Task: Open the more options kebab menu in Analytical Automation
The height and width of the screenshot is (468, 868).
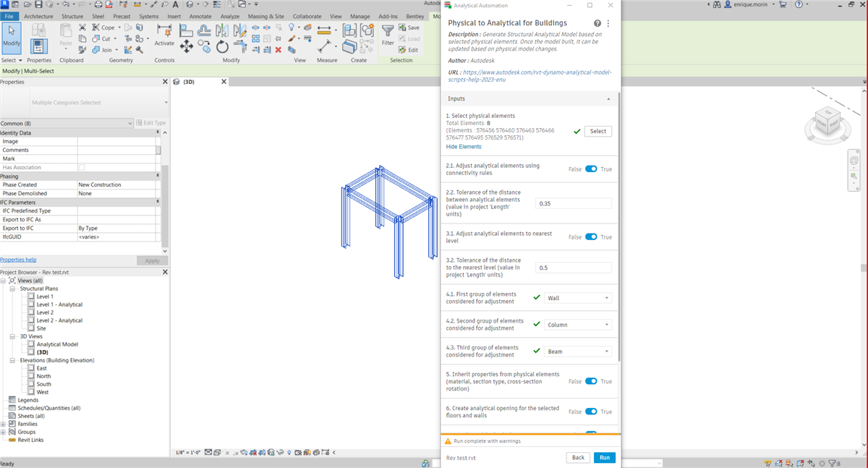Action: pyautogui.click(x=608, y=23)
